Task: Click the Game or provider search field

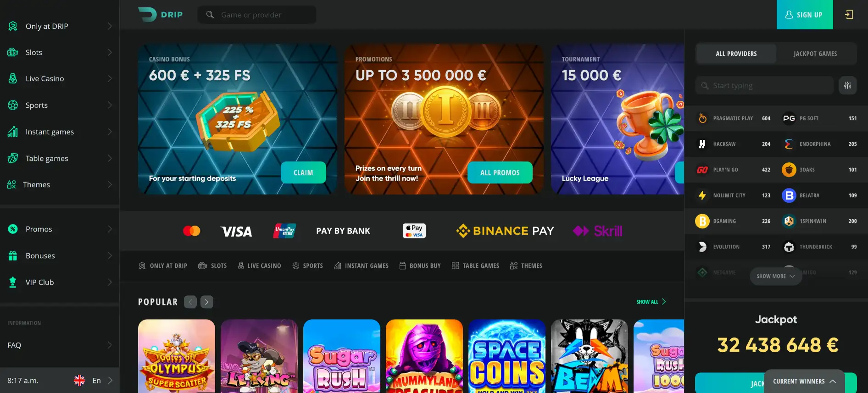Action: (257, 15)
